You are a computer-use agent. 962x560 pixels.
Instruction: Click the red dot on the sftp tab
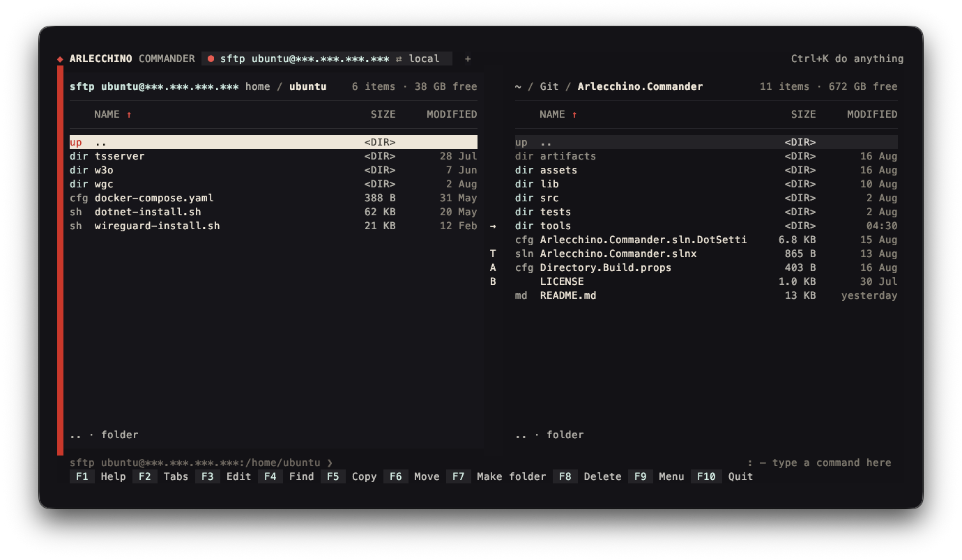point(211,59)
